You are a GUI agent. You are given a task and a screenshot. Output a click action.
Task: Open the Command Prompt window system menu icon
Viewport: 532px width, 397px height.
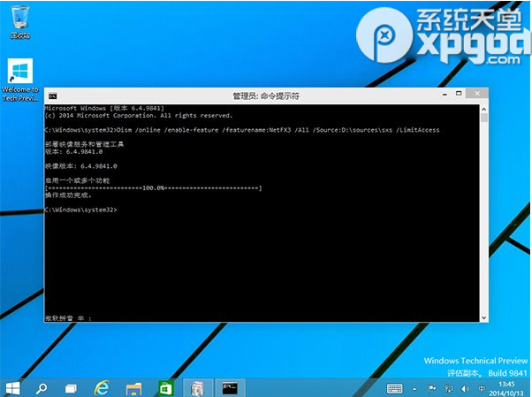coord(52,95)
